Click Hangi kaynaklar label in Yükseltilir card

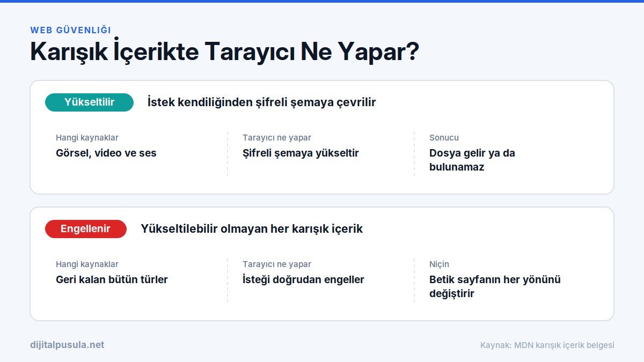click(87, 138)
